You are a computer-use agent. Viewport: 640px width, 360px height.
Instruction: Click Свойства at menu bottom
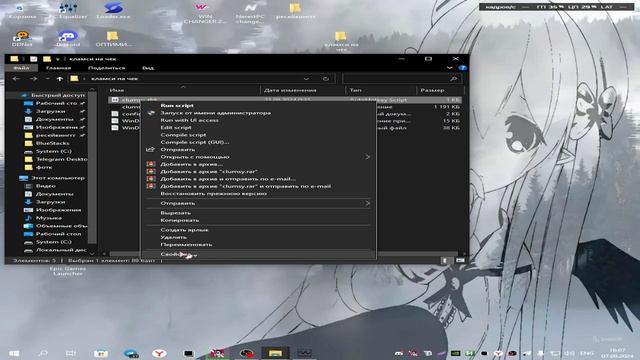coord(258,254)
